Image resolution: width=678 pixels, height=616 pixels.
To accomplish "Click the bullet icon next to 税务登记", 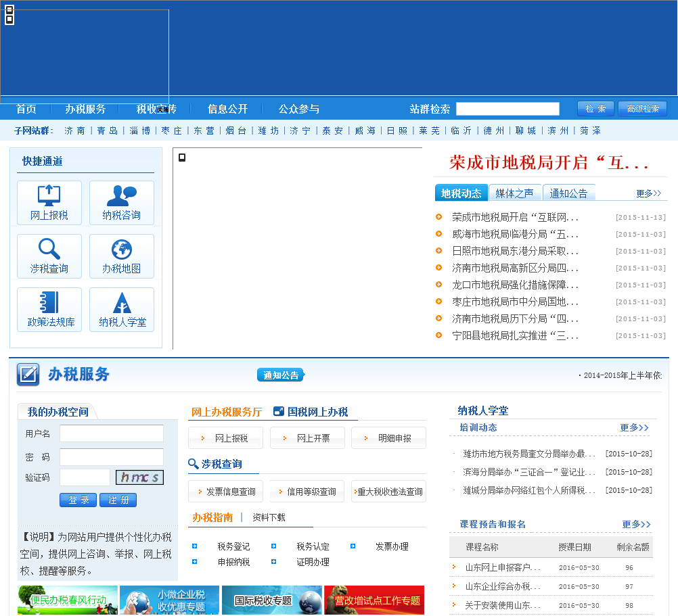I will tap(195, 546).
